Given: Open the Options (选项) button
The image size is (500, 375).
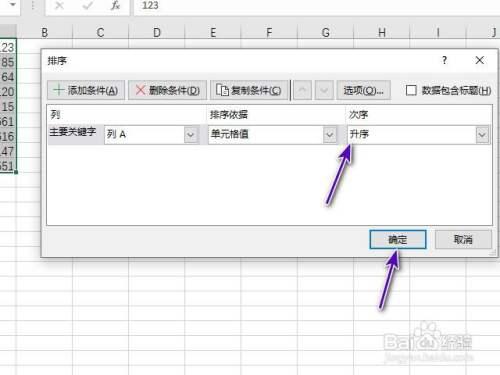Looking at the screenshot, I should [x=364, y=90].
